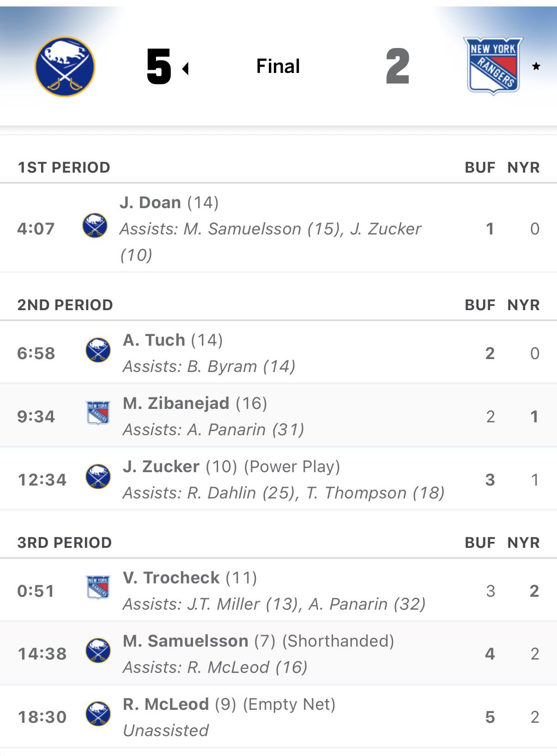Open V. Trocheck player link
The height and width of the screenshot is (756, 557).
pyautogui.click(x=171, y=578)
